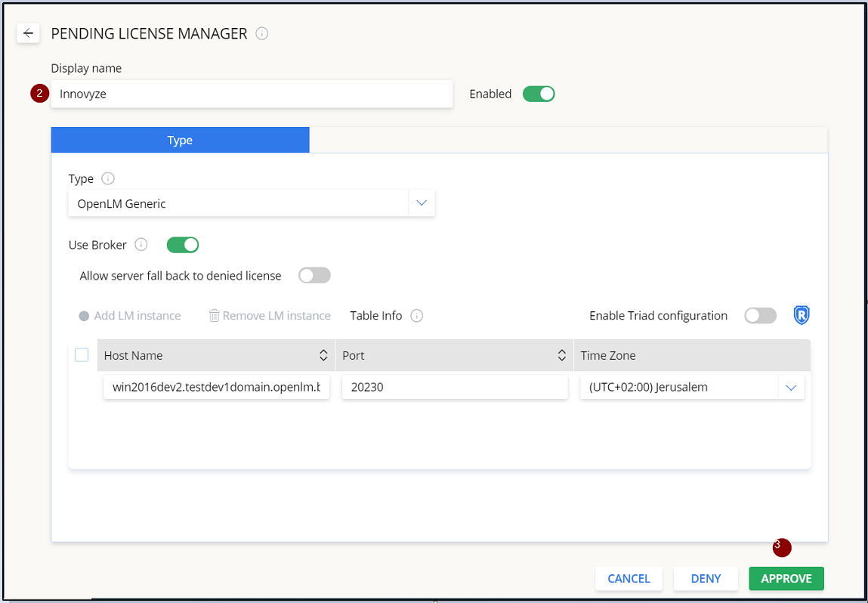868x603 pixels.
Task: Turn on Enable Triad configuration switch
Action: click(760, 316)
